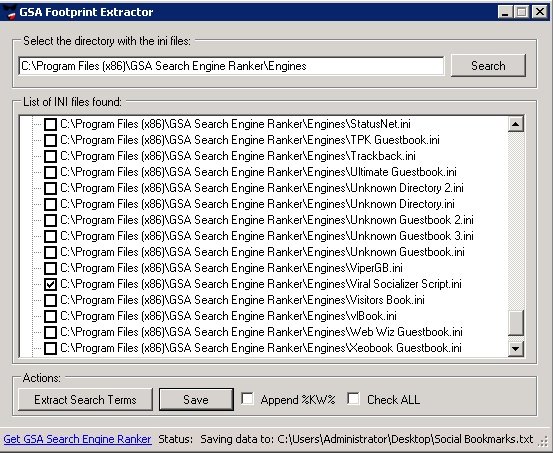The image size is (553, 453).
Task: Select the Visitors Book.ini path row
Action: point(242,300)
